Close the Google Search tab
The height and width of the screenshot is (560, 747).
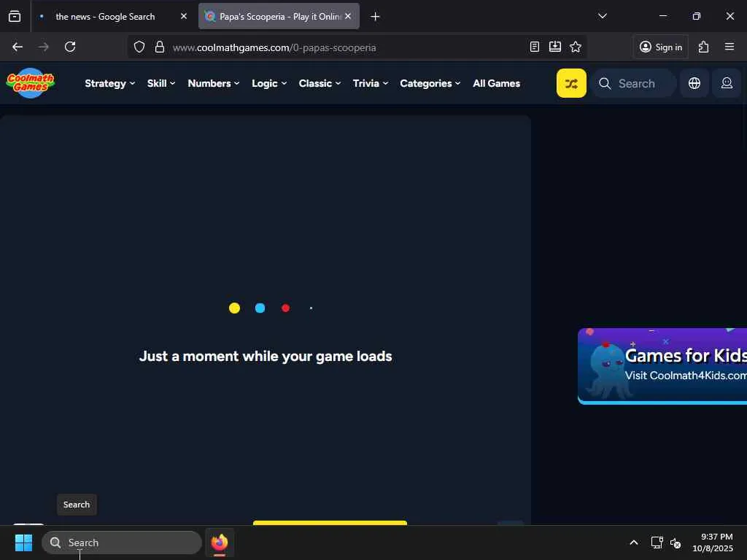[x=183, y=16]
